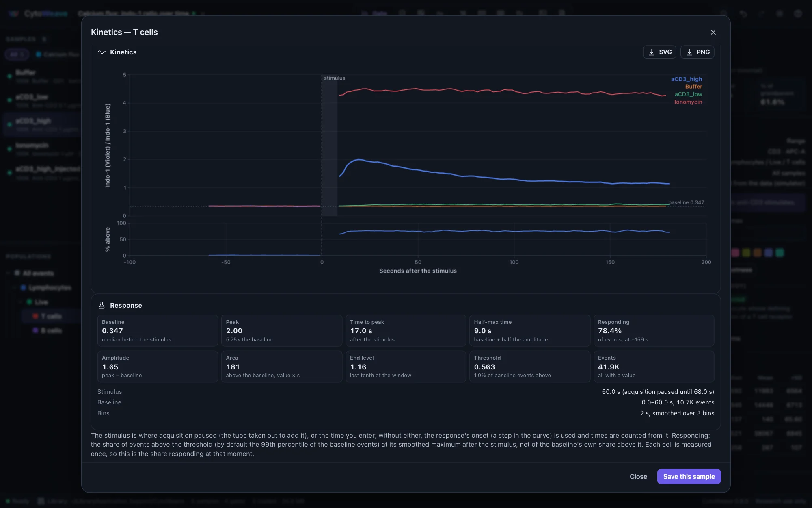Click the Close text button

pos(638,476)
